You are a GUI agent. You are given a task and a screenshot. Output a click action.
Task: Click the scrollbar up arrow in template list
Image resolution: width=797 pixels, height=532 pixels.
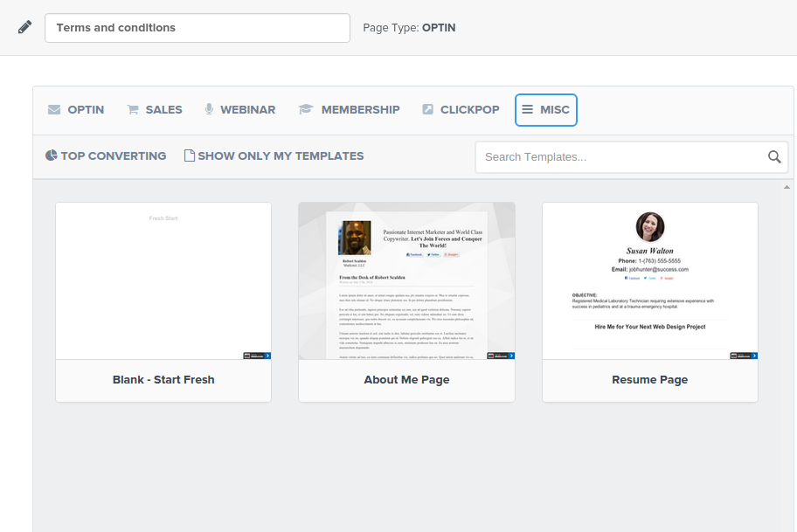click(787, 187)
